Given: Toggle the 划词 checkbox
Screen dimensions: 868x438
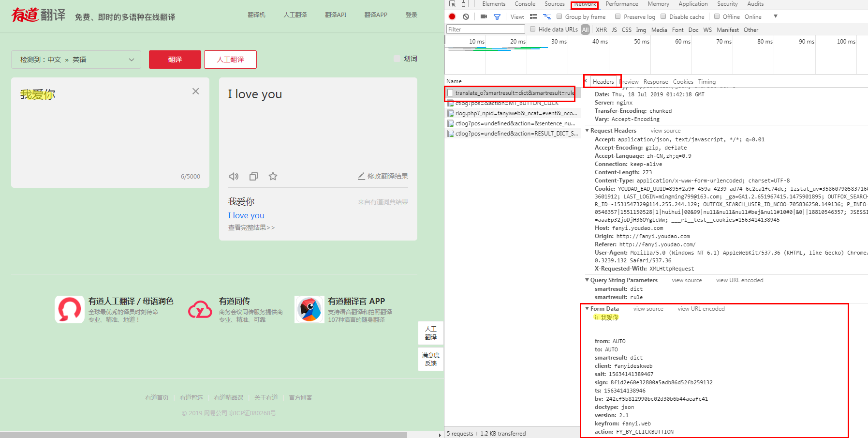Looking at the screenshot, I should 397,59.
